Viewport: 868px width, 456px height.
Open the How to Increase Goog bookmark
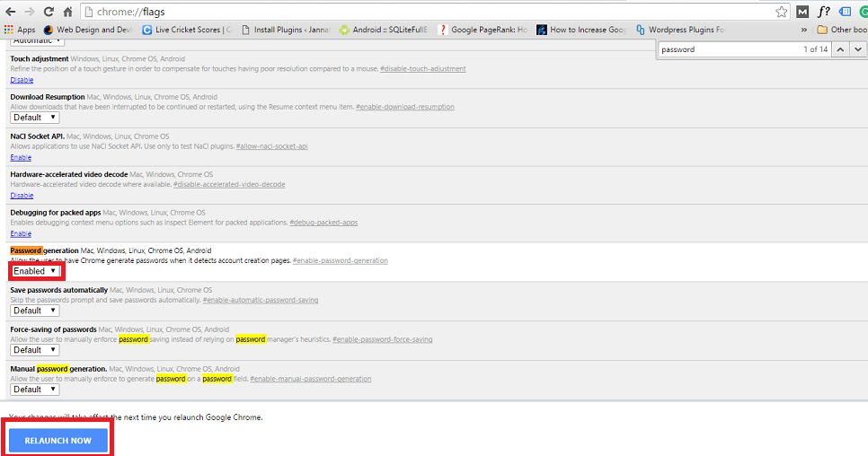[x=581, y=30]
